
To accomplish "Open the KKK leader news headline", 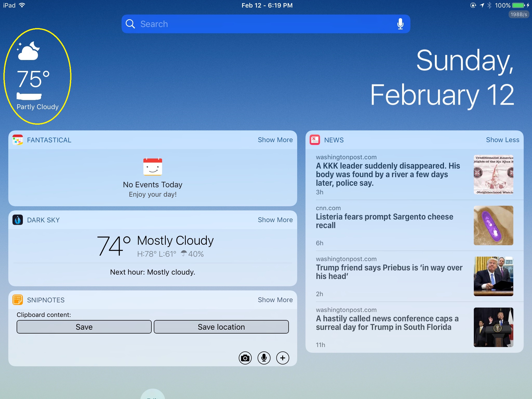I will [388, 174].
